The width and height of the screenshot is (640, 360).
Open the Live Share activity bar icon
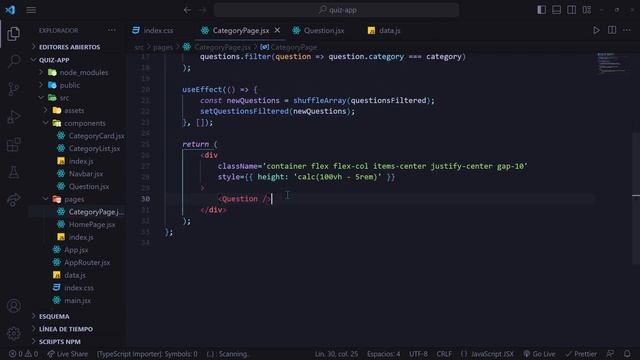coord(13,200)
